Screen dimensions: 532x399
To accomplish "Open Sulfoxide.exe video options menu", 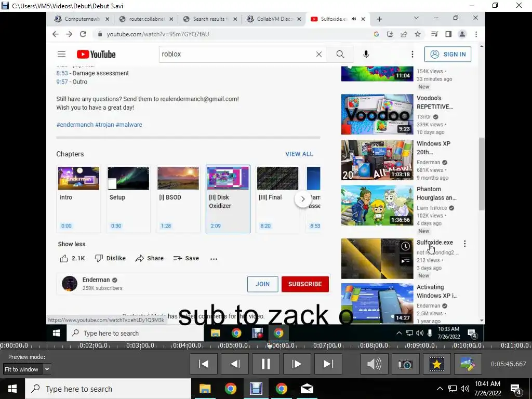I will coord(465,243).
